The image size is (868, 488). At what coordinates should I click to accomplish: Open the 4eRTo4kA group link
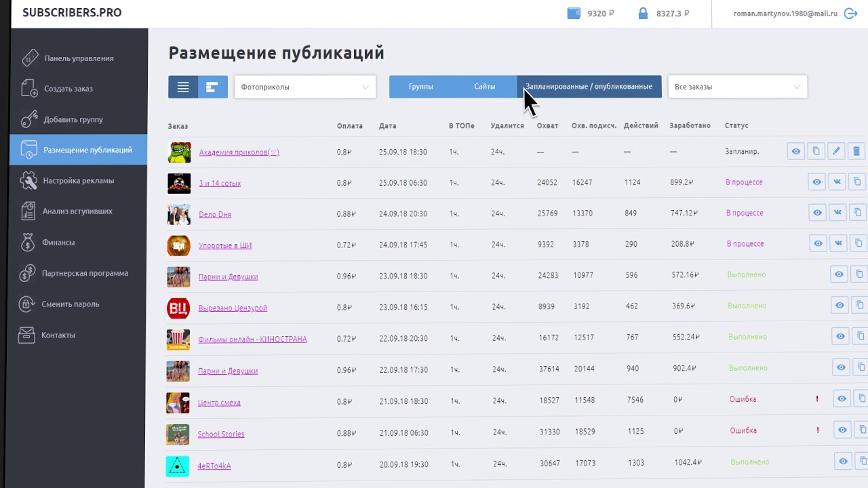coord(214,466)
